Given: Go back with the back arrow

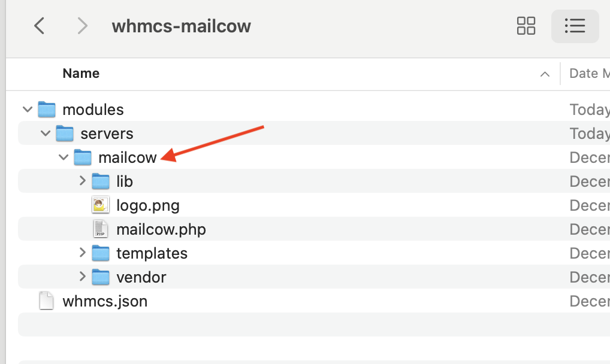Looking at the screenshot, I should [x=40, y=26].
